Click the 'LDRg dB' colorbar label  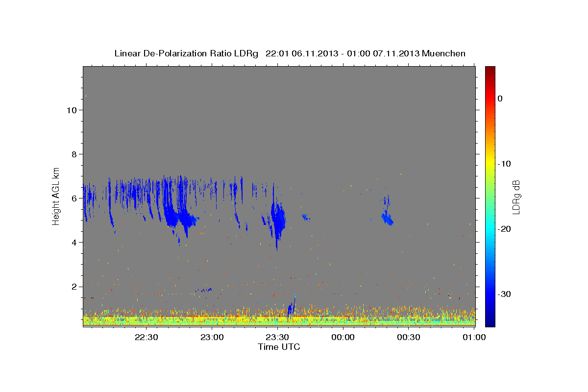[x=515, y=197]
